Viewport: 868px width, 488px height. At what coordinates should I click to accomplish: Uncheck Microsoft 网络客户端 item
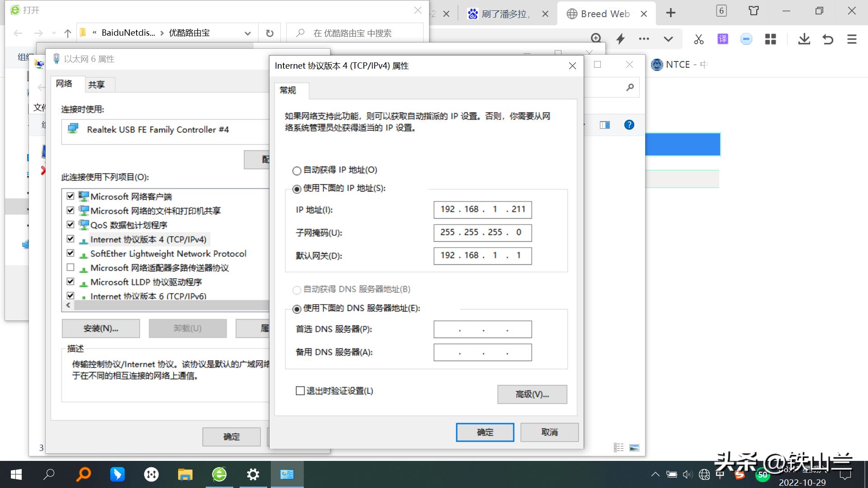70,196
